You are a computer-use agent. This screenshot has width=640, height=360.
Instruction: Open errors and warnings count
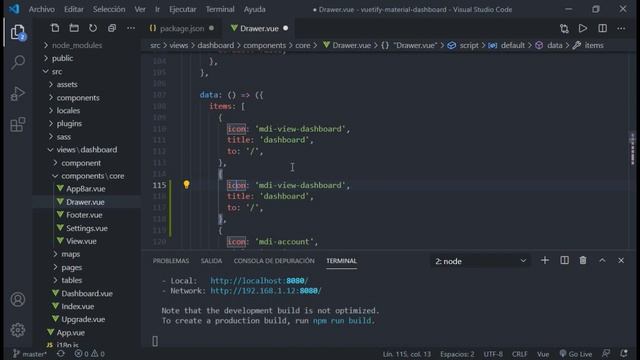click(x=89, y=353)
